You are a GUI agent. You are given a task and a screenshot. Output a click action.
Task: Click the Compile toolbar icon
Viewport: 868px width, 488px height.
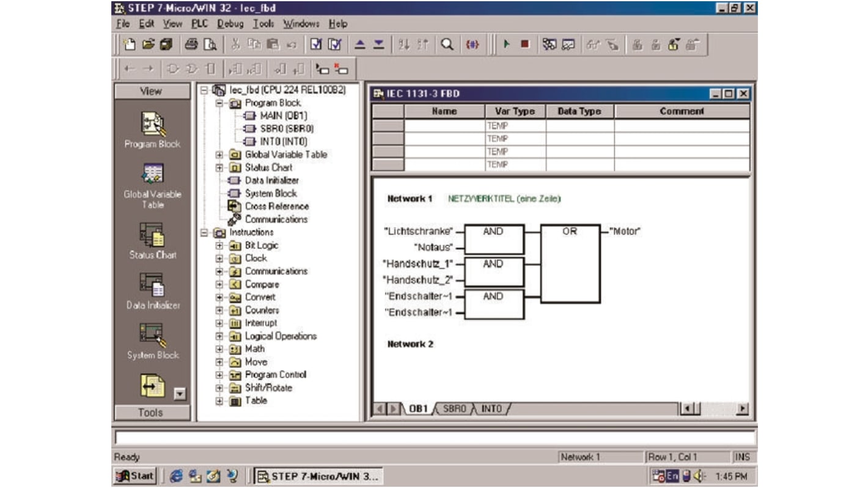pyautogui.click(x=315, y=43)
